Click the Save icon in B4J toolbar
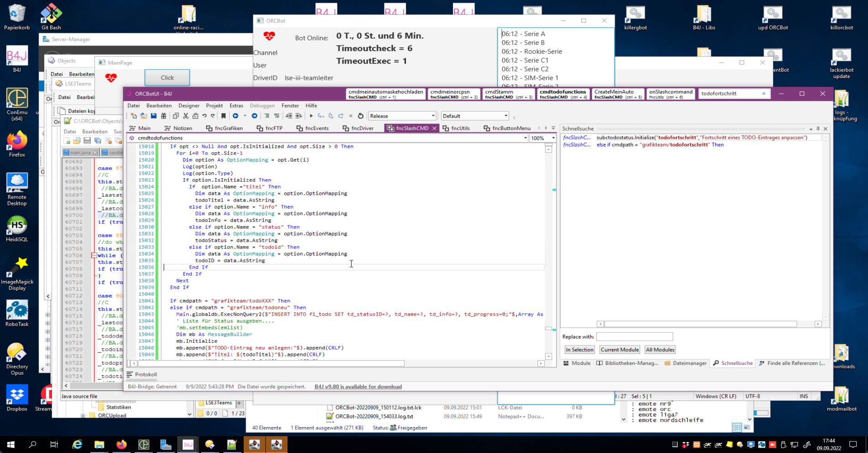Image resolution: width=868 pixels, height=453 pixels. point(153,116)
